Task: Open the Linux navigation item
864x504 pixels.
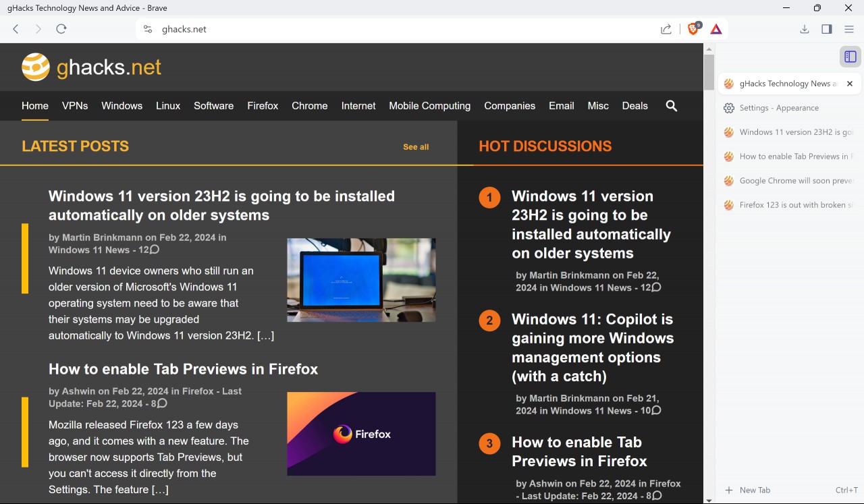Action: (168, 106)
